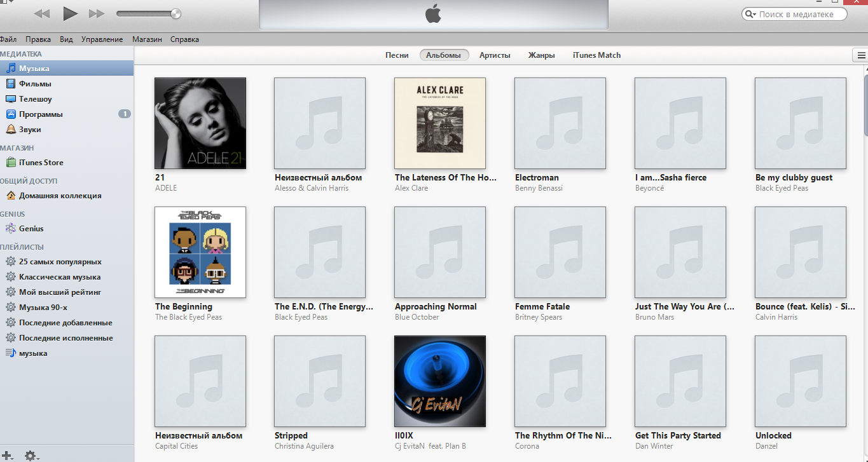Click the 'Femme Fatale' album title

[542, 306]
